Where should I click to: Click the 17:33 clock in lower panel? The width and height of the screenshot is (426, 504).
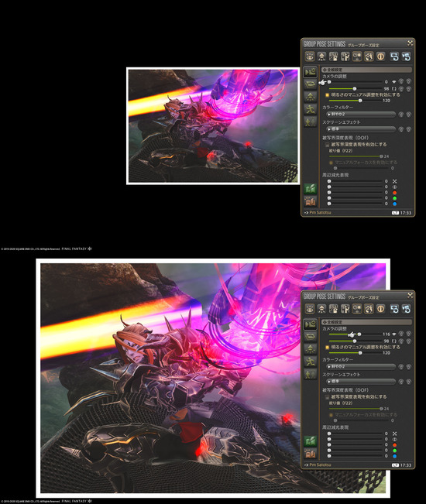pos(406,465)
